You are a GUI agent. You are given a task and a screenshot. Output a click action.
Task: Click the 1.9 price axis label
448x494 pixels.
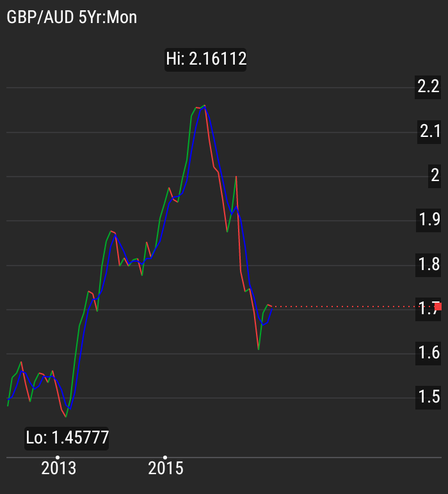tap(428, 221)
